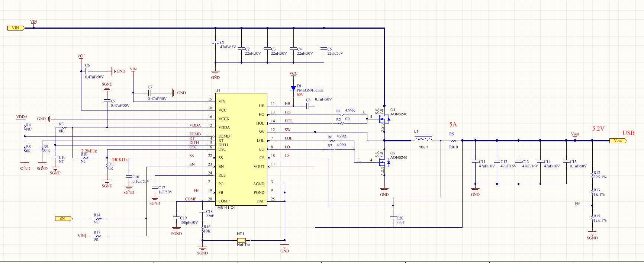The height and width of the screenshot is (263, 644).
Task: Click the red 60V note under D1
Action: 300,95
